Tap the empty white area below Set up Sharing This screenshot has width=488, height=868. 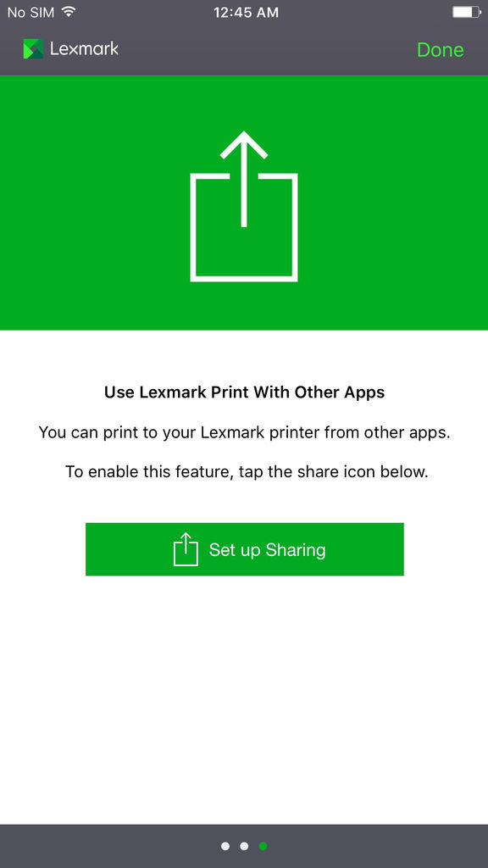tap(244, 698)
